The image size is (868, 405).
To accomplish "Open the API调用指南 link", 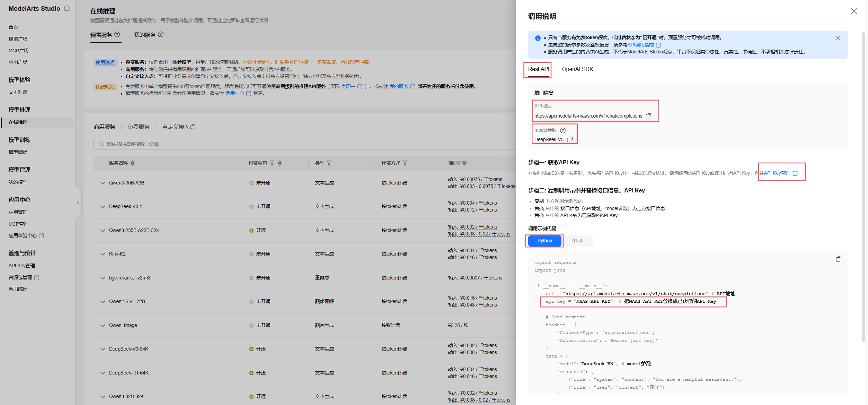I will point(641,45).
